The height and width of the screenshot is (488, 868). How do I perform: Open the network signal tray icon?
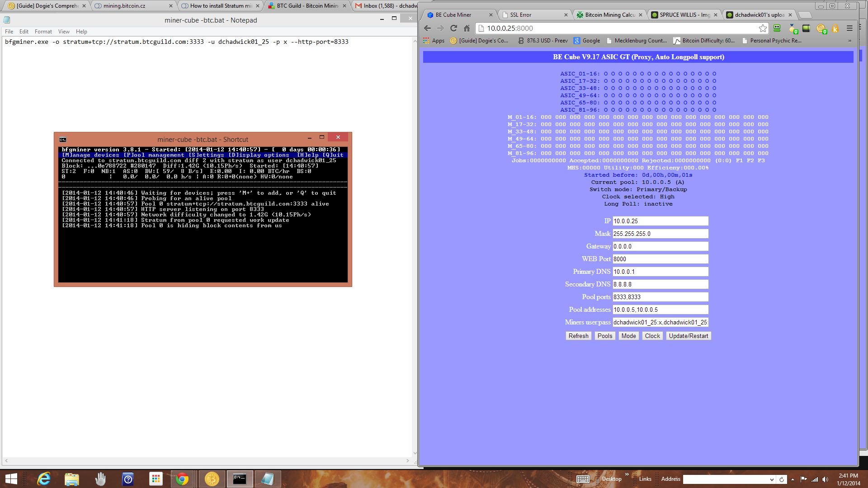[815, 479]
